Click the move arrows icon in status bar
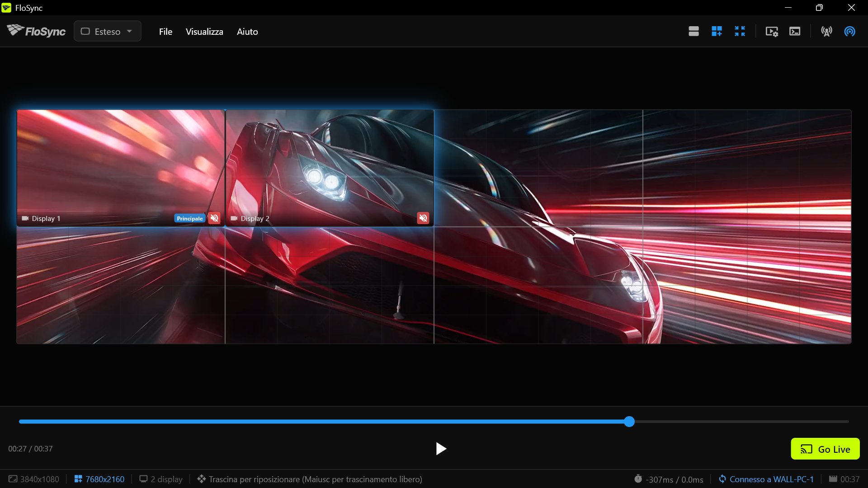Screen dimensions: 868x488 click(202, 479)
